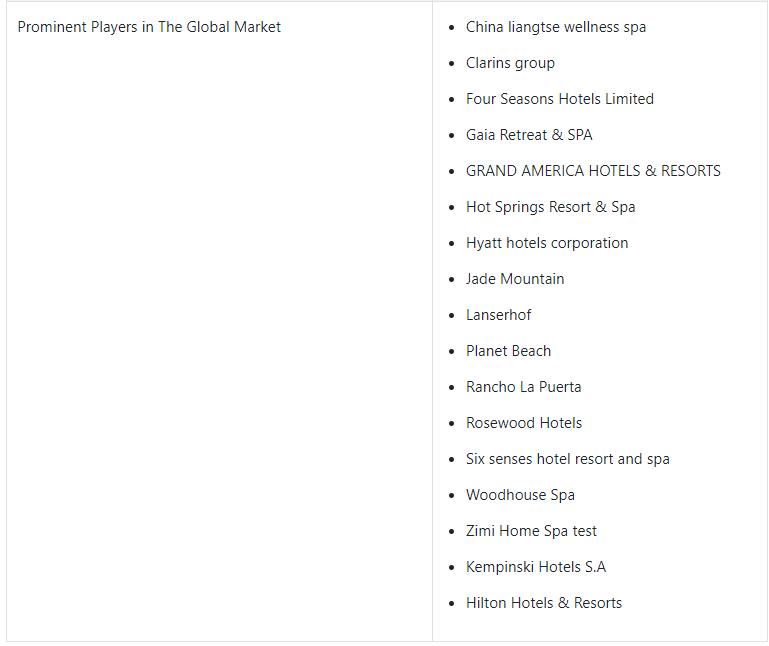Click the 'Jade Mountain' list entry
The image size is (769, 646).
point(515,279)
